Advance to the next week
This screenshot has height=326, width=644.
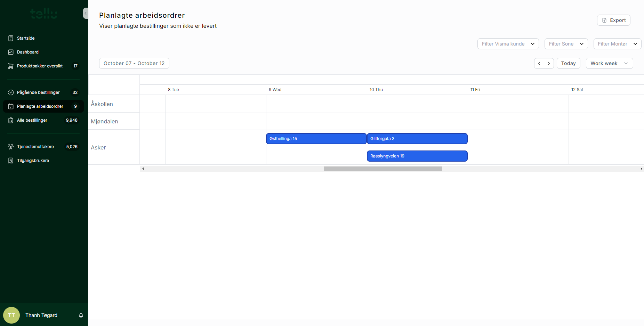coord(549,63)
